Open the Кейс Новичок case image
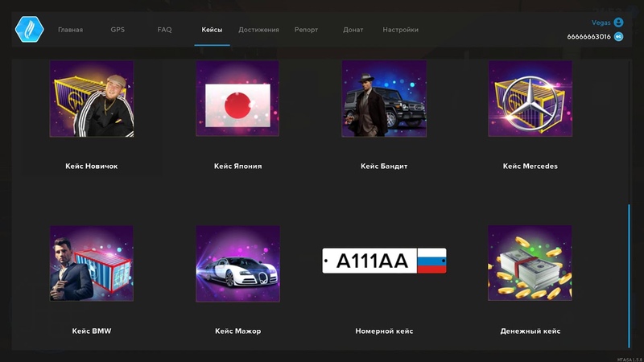Viewport: 644px width, 362px height. pos(92,98)
